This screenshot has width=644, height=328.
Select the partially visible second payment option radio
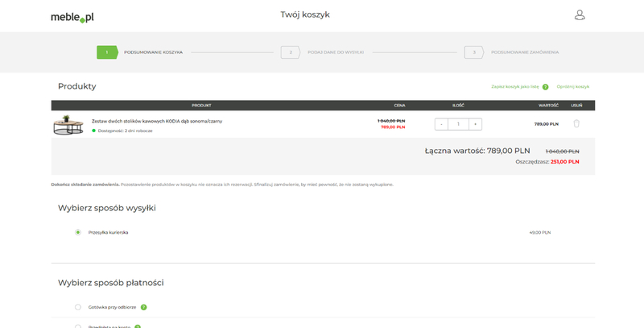pyautogui.click(x=78, y=326)
